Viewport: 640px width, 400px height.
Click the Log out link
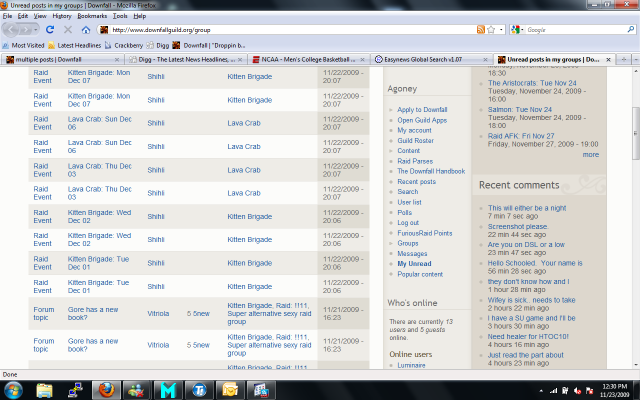click(408, 222)
